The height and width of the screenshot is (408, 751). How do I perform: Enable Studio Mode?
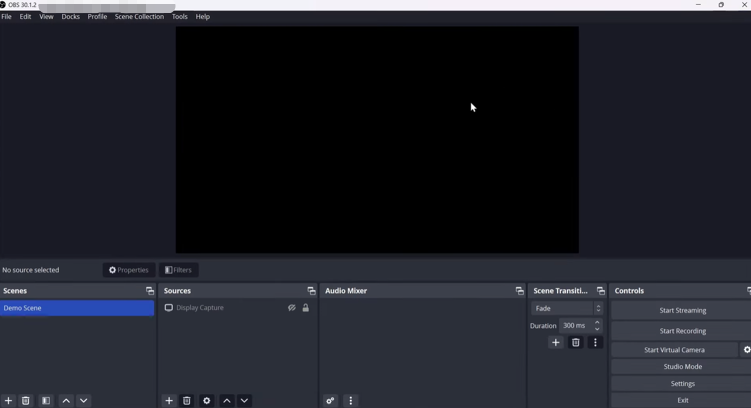tap(683, 366)
